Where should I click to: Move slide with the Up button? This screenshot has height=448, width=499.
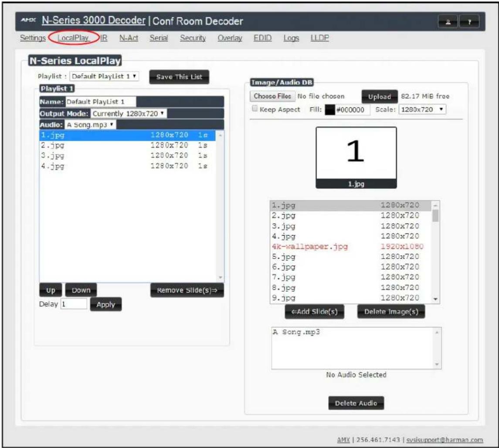(51, 290)
